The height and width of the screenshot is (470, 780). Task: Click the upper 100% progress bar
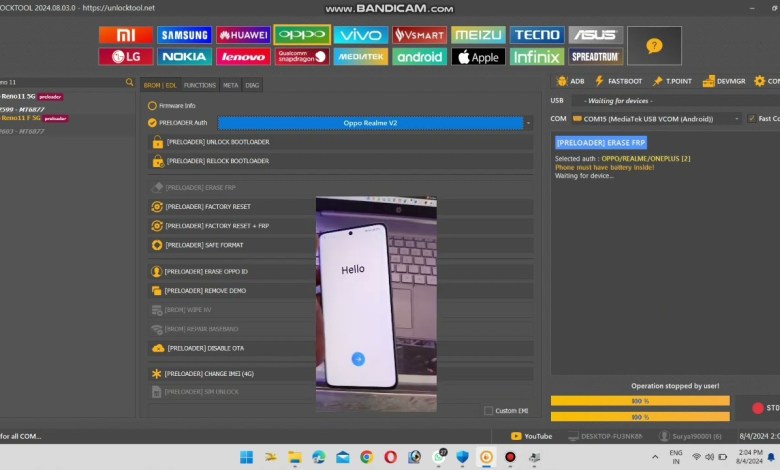click(640, 401)
